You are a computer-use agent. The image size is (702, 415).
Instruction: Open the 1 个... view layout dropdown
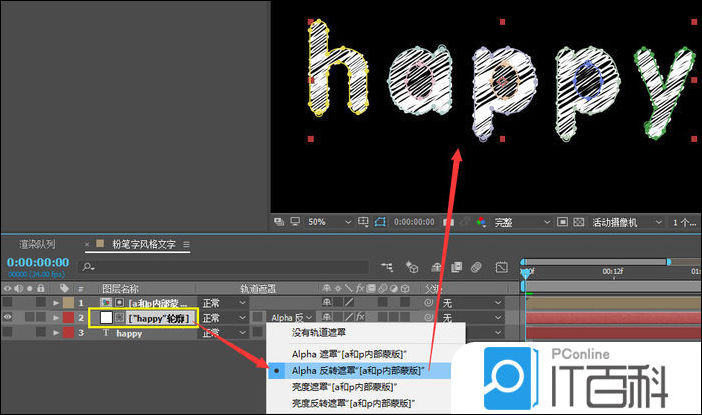tap(685, 222)
